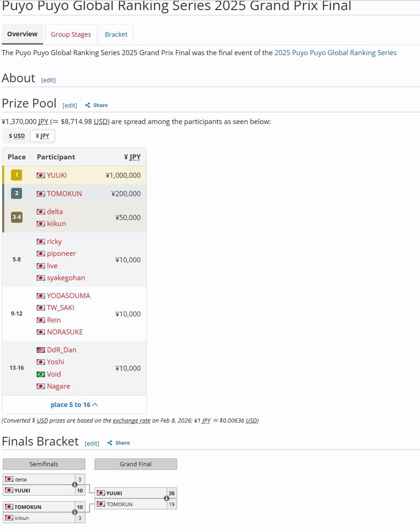Click the Japan flag next to ricky
Screen dimensions: 420x531
[x=40, y=242]
